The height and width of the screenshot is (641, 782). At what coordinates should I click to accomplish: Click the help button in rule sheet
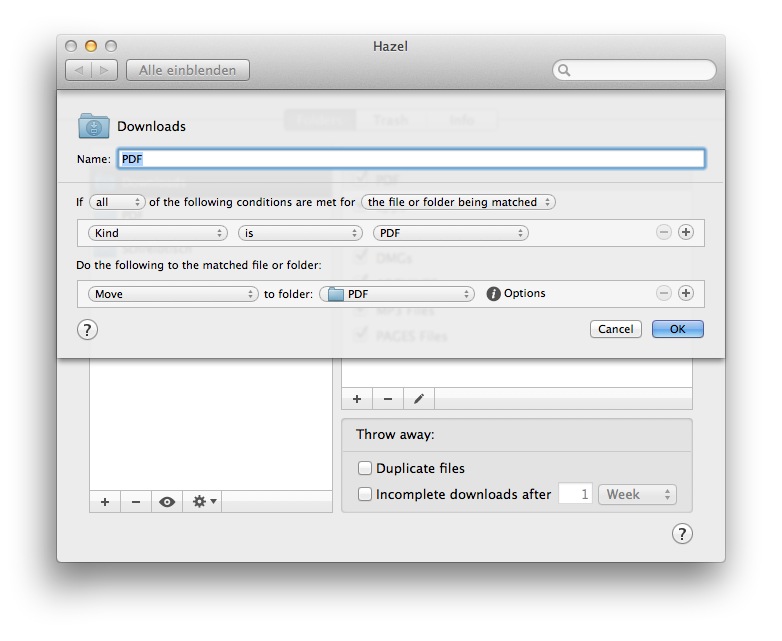pos(87,329)
